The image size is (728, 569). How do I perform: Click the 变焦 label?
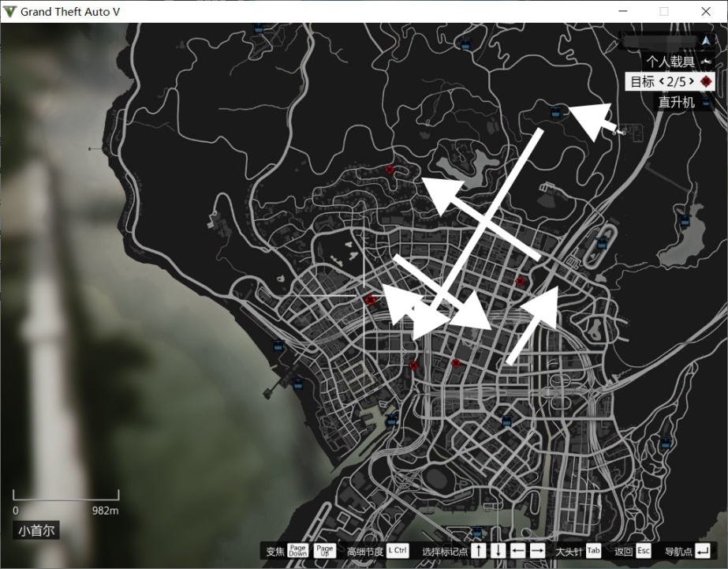[274, 552]
